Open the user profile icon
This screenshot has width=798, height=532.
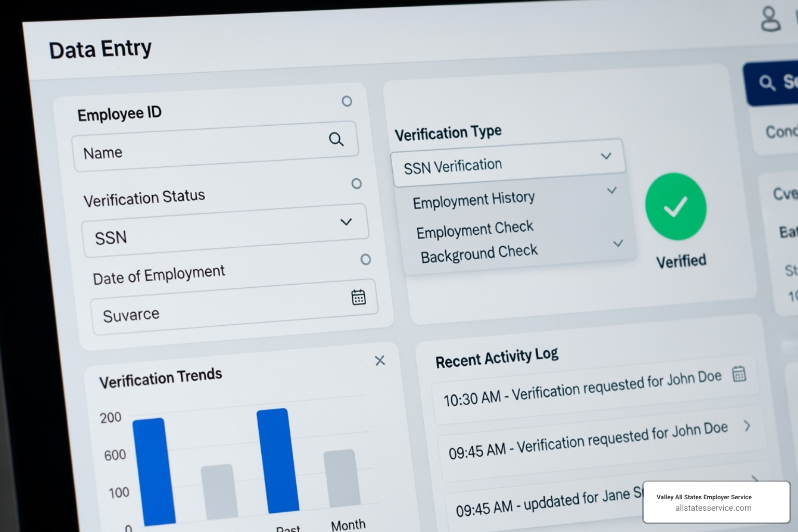(769, 19)
